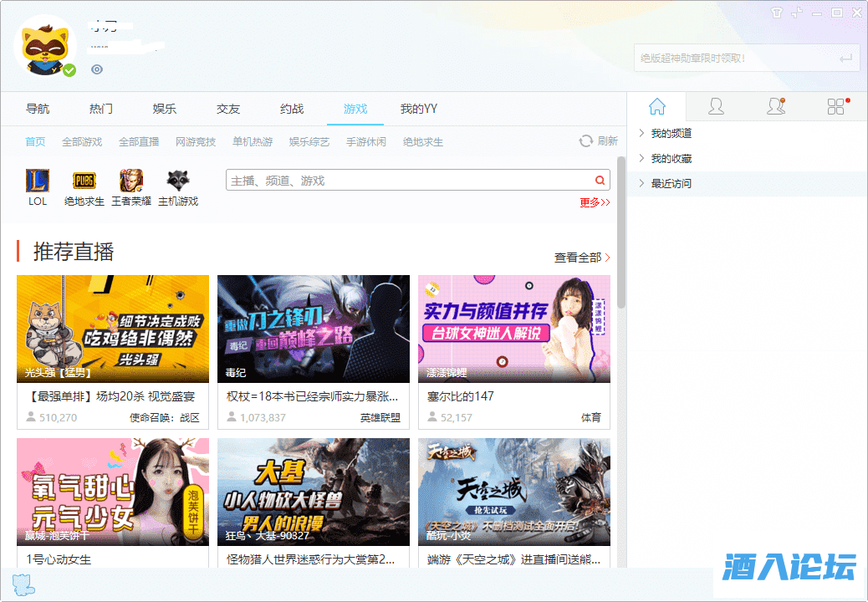868x602 pixels.
Task: Switch to the 娱乐 tab
Action: [x=164, y=109]
